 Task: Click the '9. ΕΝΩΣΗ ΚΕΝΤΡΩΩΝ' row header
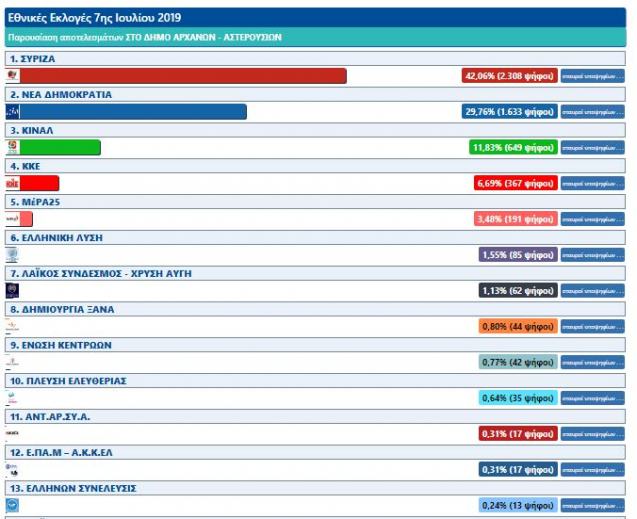point(315,344)
